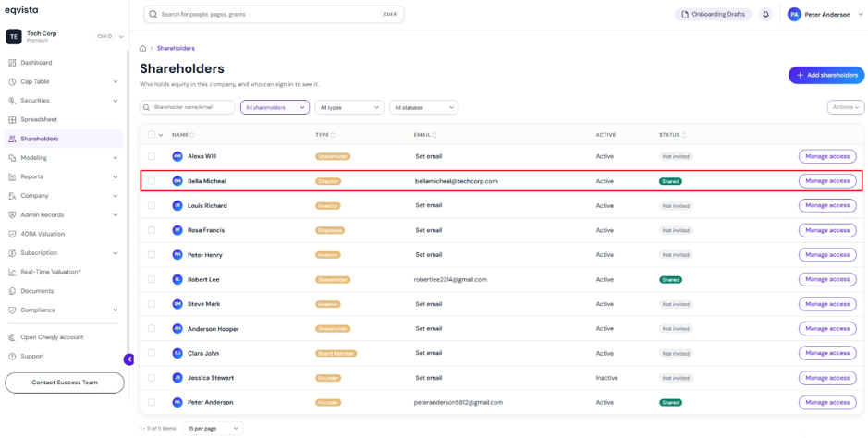Manage access for Bella Micheal
Image resolution: width=868 pixels, height=438 pixels.
click(827, 181)
